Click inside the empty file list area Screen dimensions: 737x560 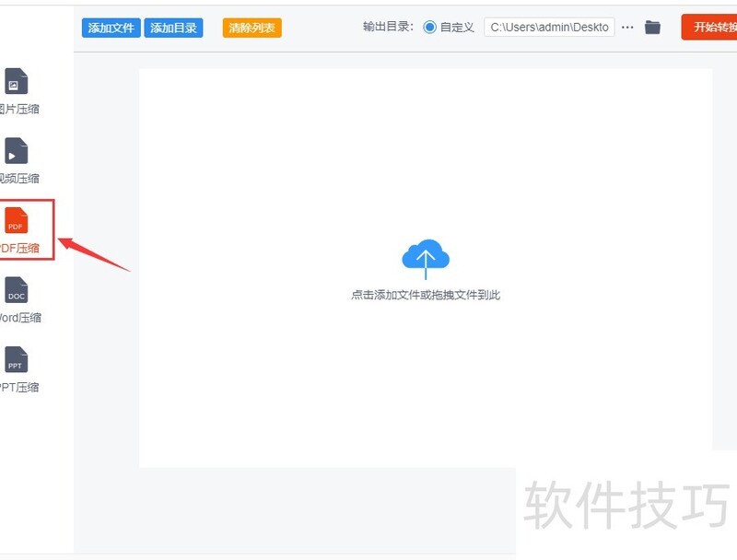tap(424, 396)
